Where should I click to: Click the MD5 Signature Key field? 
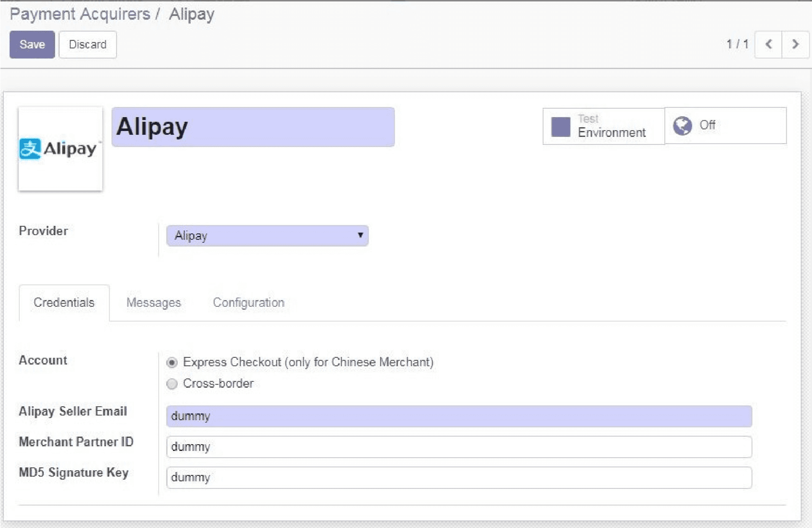tap(459, 477)
